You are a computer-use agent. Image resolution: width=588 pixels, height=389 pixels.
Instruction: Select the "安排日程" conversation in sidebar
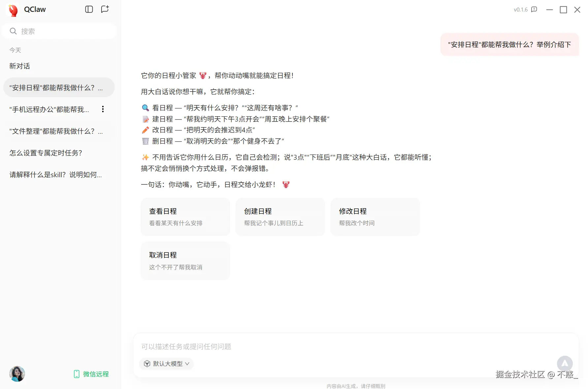59,88
